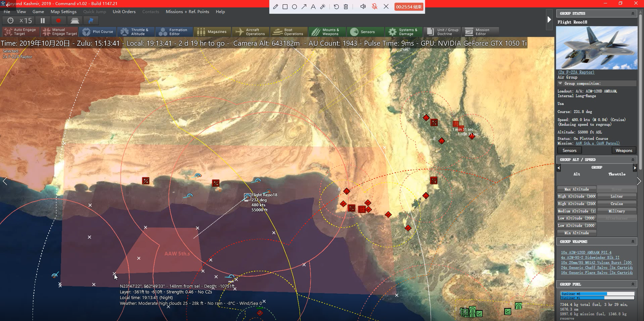Collapse the GROUP ALT / SPEED panel
This screenshot has width=644, height=321.
coord(633,159)
